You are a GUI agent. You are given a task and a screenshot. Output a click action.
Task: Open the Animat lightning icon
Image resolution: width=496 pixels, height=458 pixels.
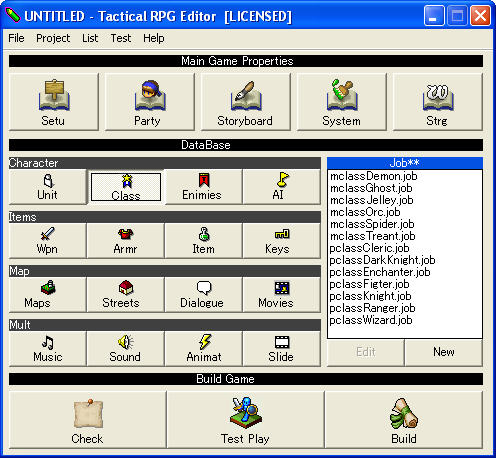(204, 342)
